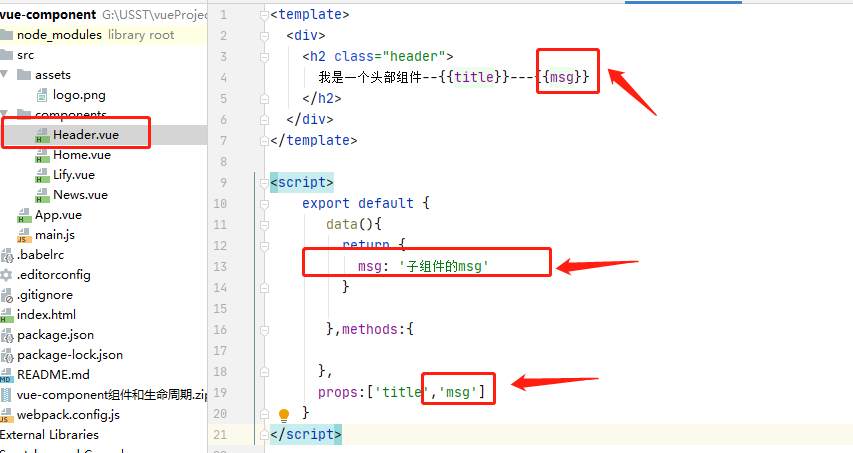Click the logo.png image file icon
Screen dimensions: 853x453
[x=42, y=96]
